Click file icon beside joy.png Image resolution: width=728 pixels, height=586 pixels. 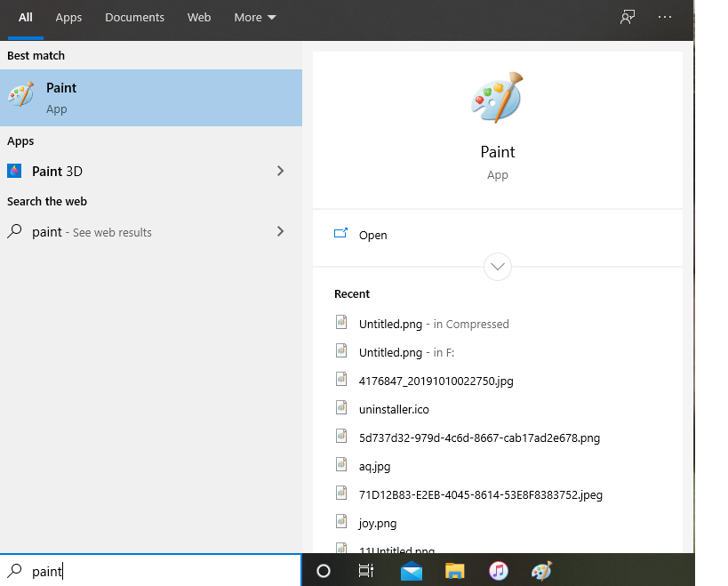(341, 521)
